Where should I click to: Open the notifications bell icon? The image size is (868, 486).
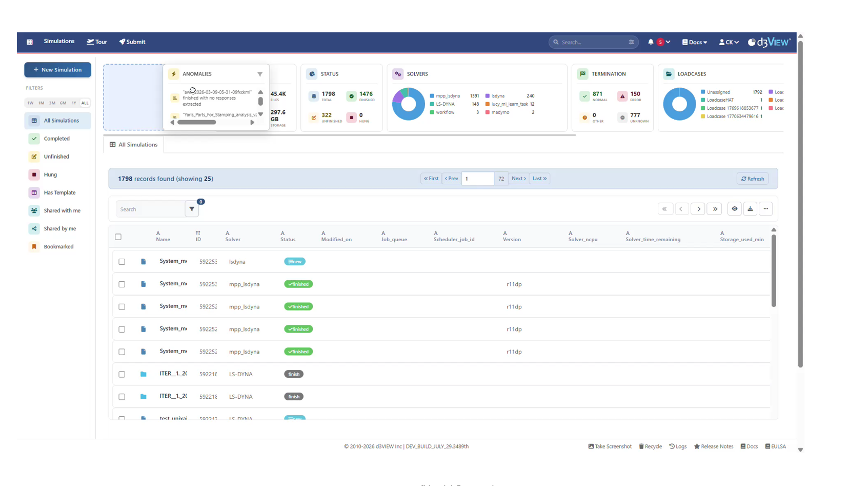(651, 42)
